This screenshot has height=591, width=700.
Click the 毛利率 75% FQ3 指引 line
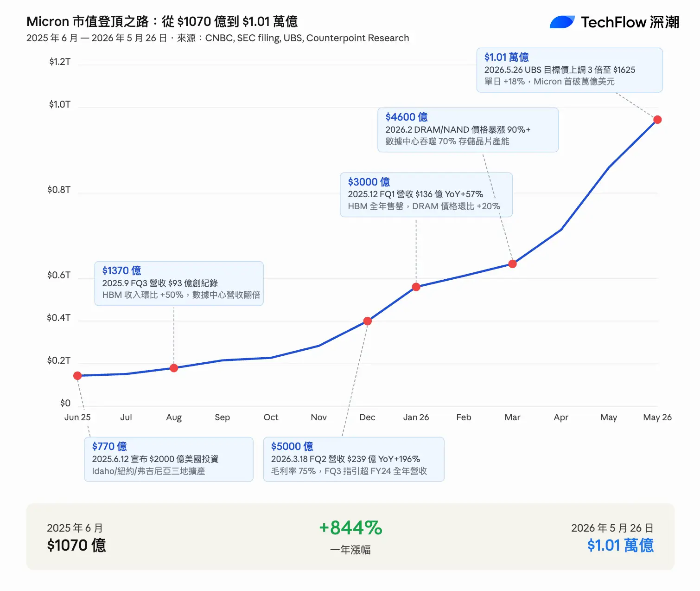point(349,471)
